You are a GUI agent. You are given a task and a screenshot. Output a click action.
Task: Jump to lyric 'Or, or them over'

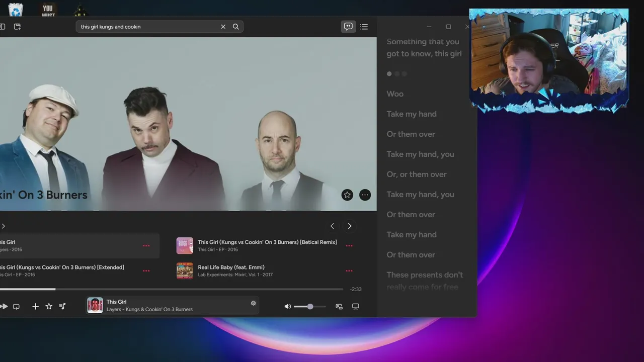417,174
